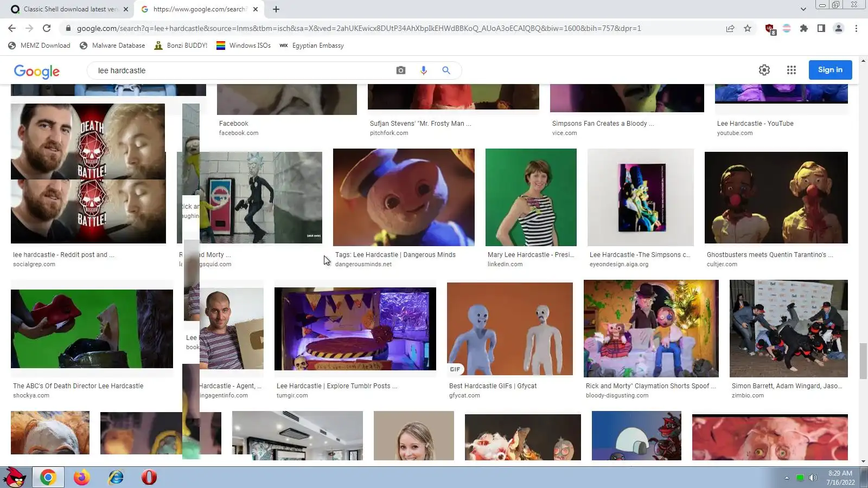Switch to the Classic Shell download tab
This screenshot has height=488, width=868.
tap(69, 9)
